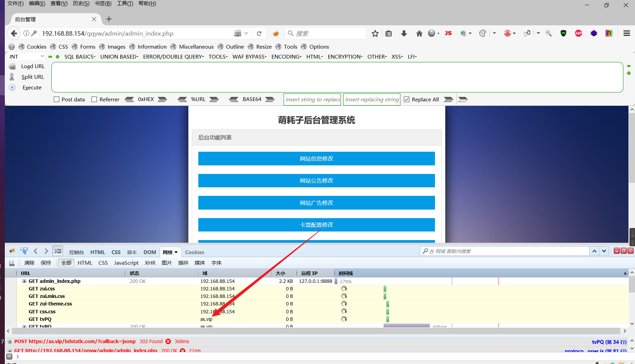Open the INT dropdown in HackBar
The height and width of the screenshot is (364, 635).
coord(27,57)
